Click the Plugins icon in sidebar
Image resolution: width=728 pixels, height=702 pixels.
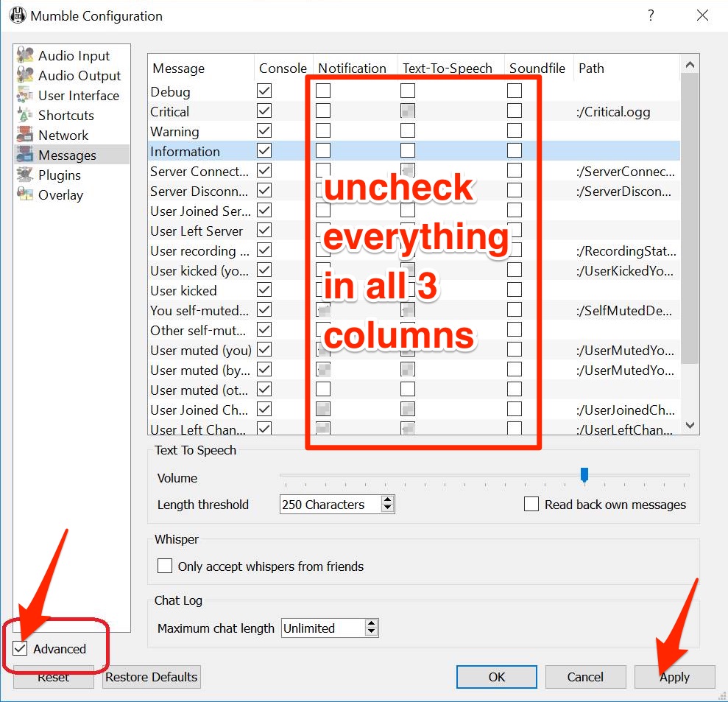point(25,175)
